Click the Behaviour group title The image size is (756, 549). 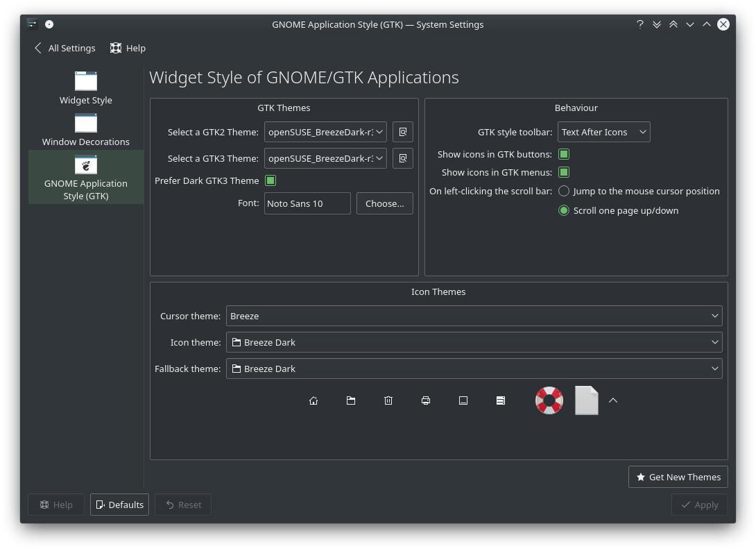point(576,108)
